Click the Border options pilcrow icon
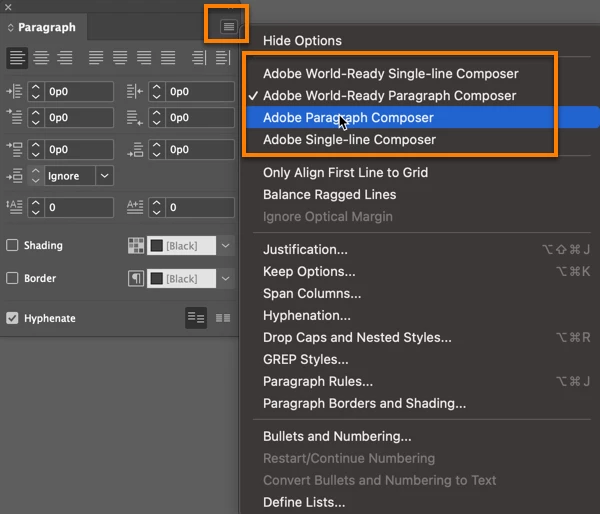Screen dimensions: 600x514 (x=136, y=278)
